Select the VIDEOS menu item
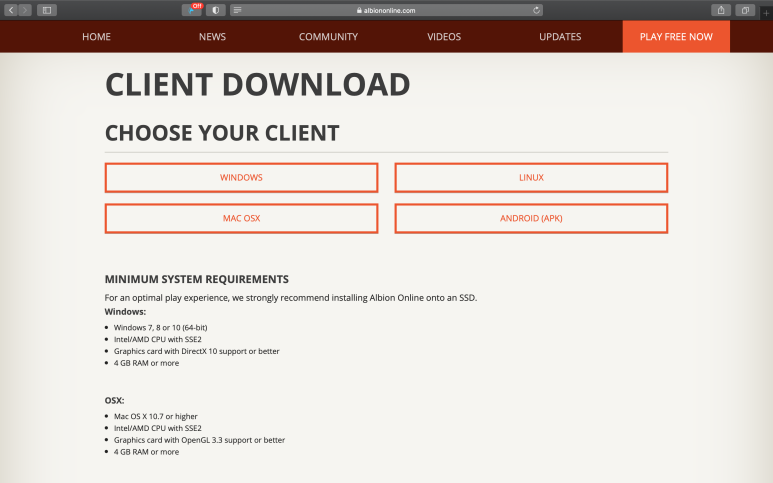This screenshot has height=483, width=773. 444,37
